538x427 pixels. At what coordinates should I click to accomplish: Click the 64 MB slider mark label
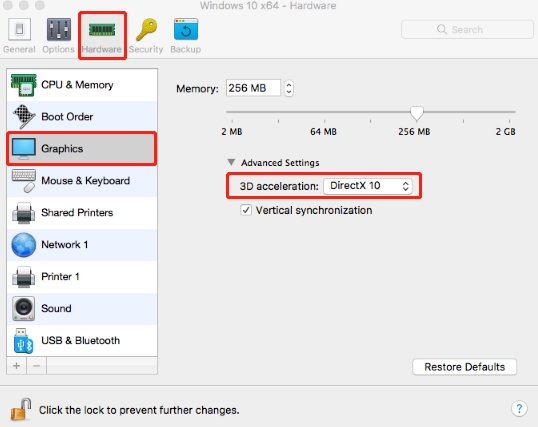[323, 132]
